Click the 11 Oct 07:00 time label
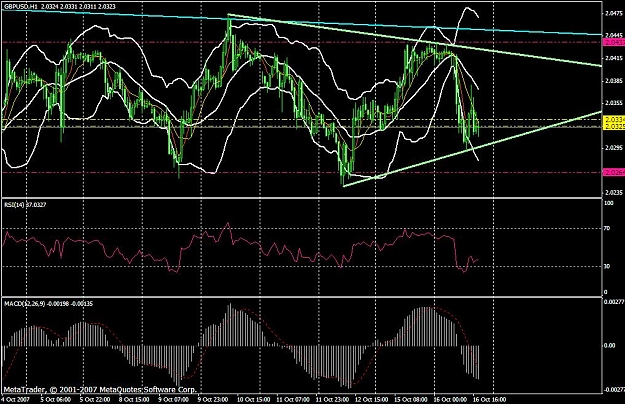625x404 pixels. click(292, 399)
